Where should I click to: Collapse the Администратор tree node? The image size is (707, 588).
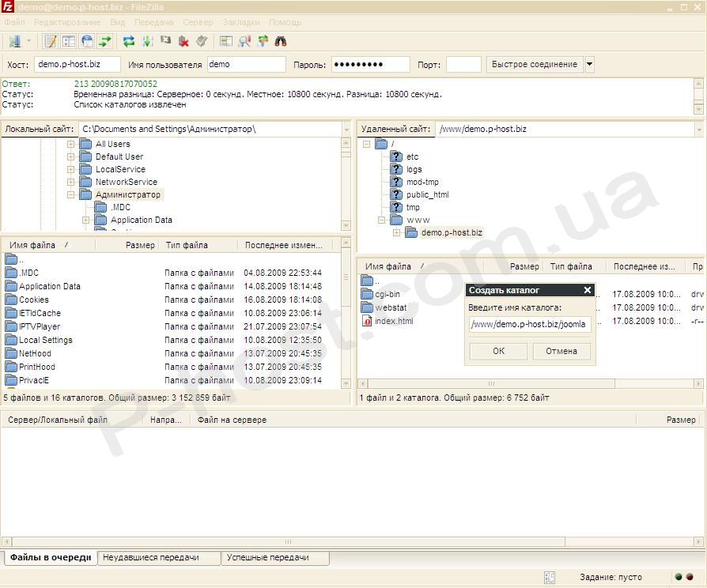point(71,194)
